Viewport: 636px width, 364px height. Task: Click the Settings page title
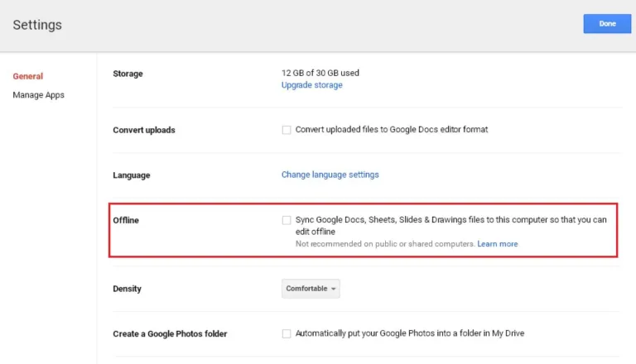coord(37,25)
